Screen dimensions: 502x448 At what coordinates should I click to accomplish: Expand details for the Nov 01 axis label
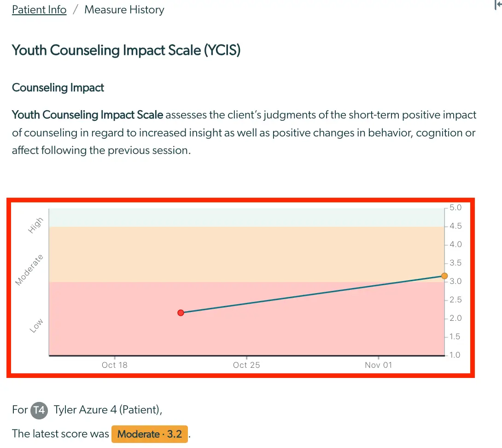tap(378, 365)
